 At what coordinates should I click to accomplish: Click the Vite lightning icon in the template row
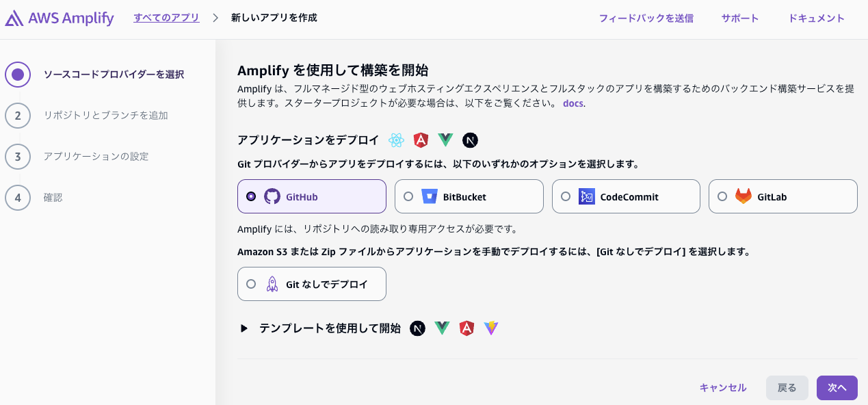491,328
